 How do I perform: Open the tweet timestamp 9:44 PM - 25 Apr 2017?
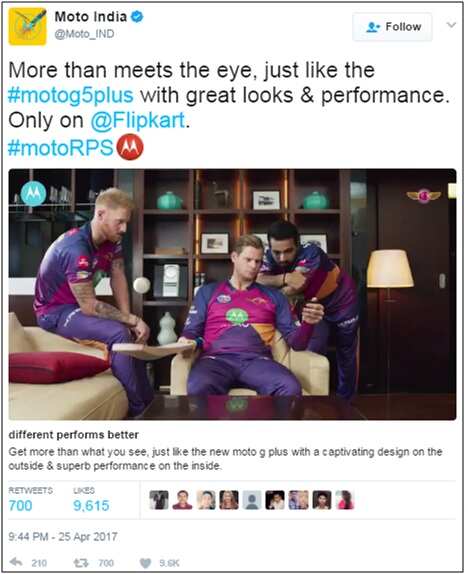(63, 537)
